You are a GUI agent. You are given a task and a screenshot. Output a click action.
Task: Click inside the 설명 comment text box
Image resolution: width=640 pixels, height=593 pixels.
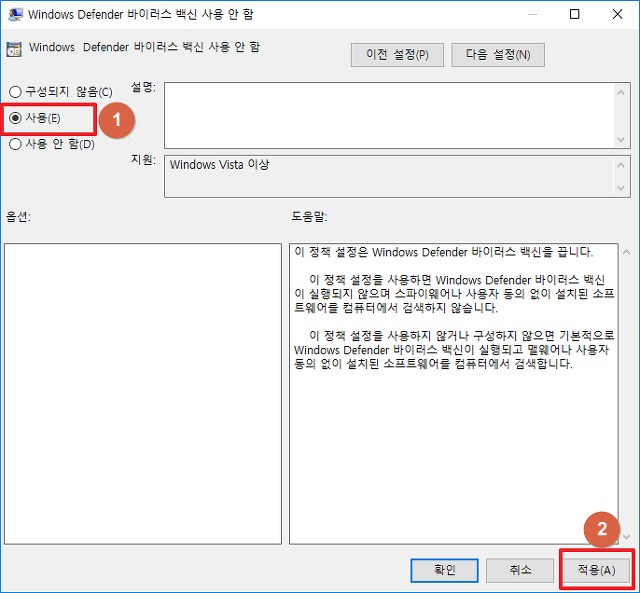tap(390, 115)
